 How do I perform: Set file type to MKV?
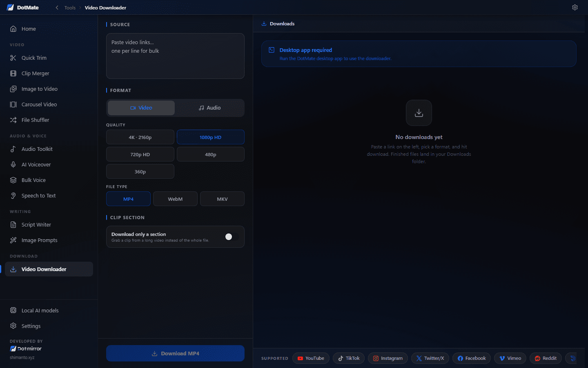222,199
